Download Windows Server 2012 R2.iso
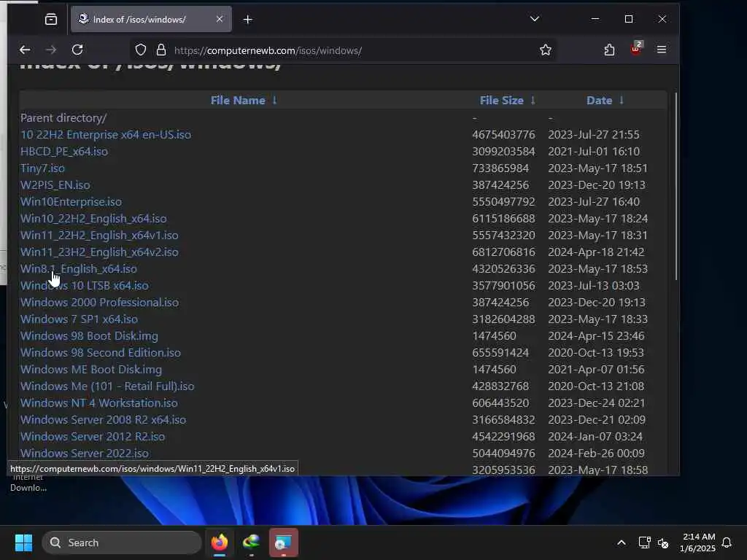Screen dimensions: 747x560 tap(93, 437)
